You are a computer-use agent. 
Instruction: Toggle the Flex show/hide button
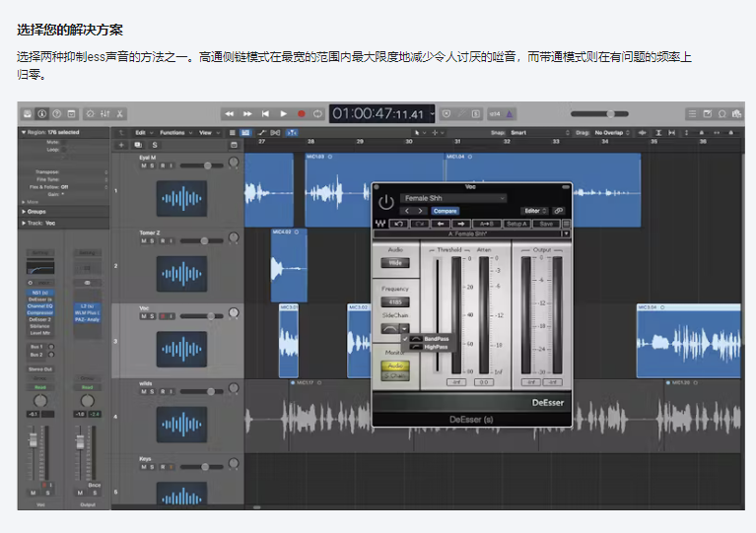[275, 133]
